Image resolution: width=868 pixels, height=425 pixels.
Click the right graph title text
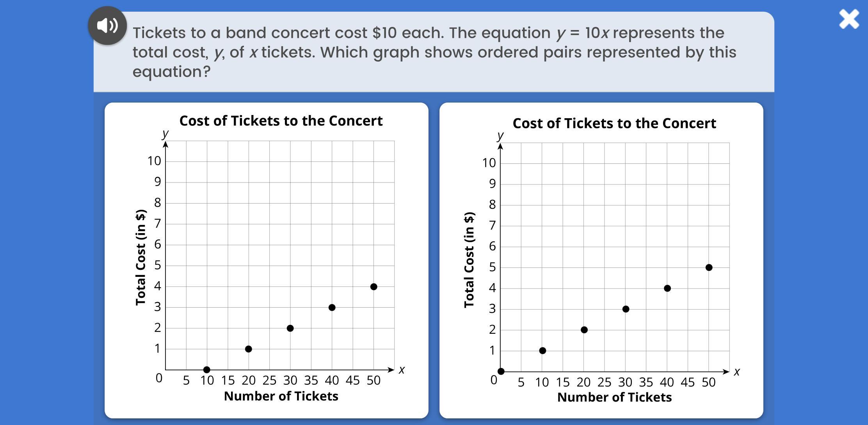click(x=614, y=123)
